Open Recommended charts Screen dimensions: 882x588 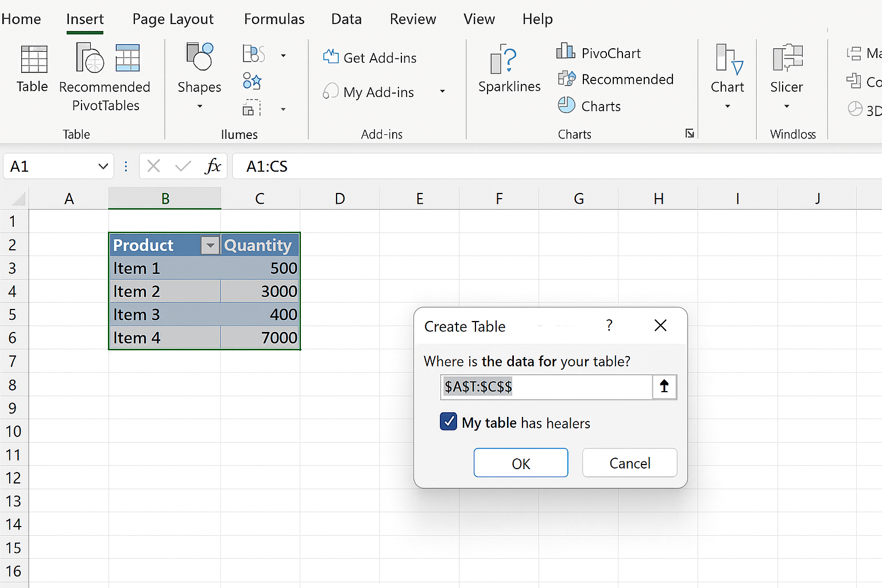[x=616, y=79]
